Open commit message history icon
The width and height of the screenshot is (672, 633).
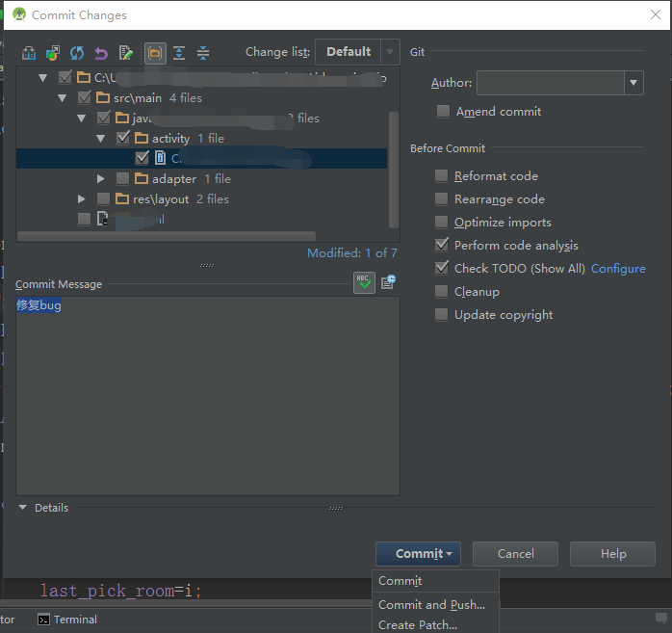pyautogui.click(x=388, y=282)
